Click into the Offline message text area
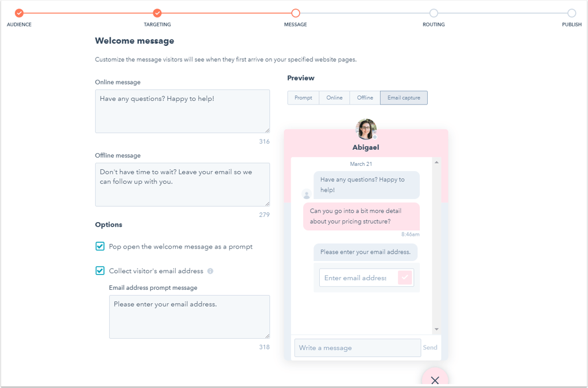 pos(183,184)
